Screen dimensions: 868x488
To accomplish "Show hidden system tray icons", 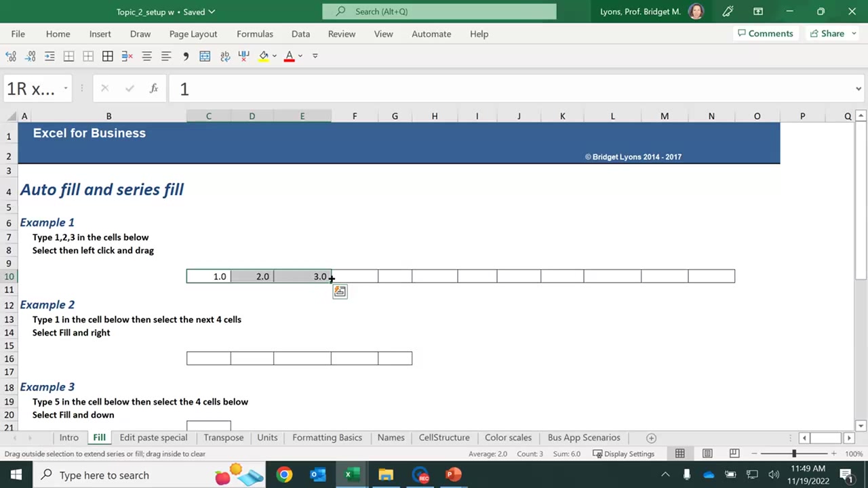I will pyautogui.click(x=665, y=475).
